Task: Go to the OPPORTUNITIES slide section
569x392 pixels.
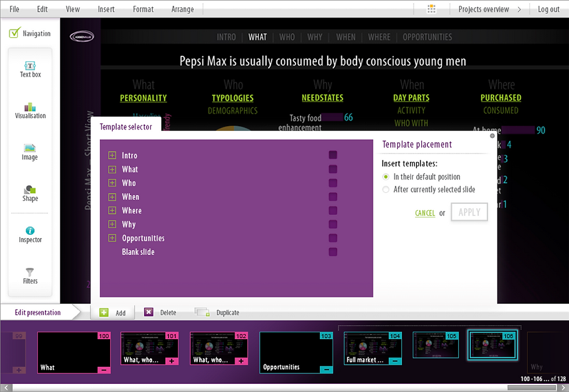Action: pos(427,37)
